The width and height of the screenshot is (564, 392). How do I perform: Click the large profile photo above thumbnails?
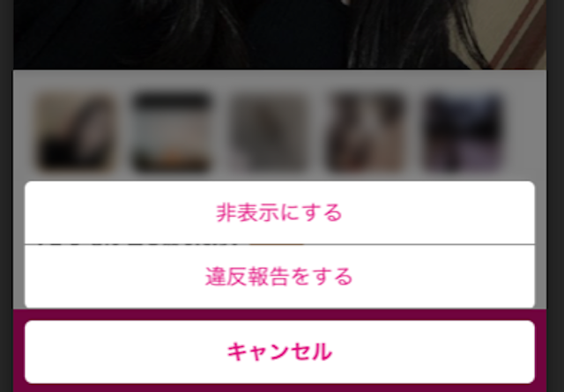(x=279, y=34)
